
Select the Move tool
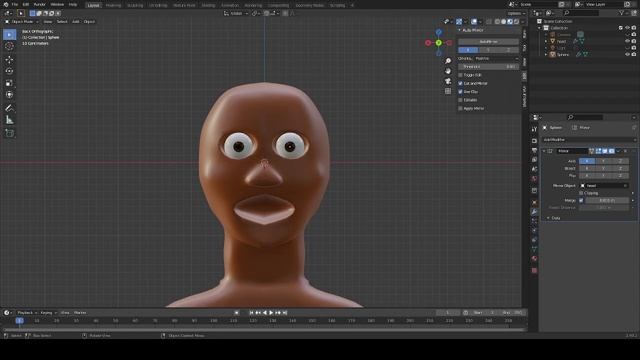(x=9, y=60)
